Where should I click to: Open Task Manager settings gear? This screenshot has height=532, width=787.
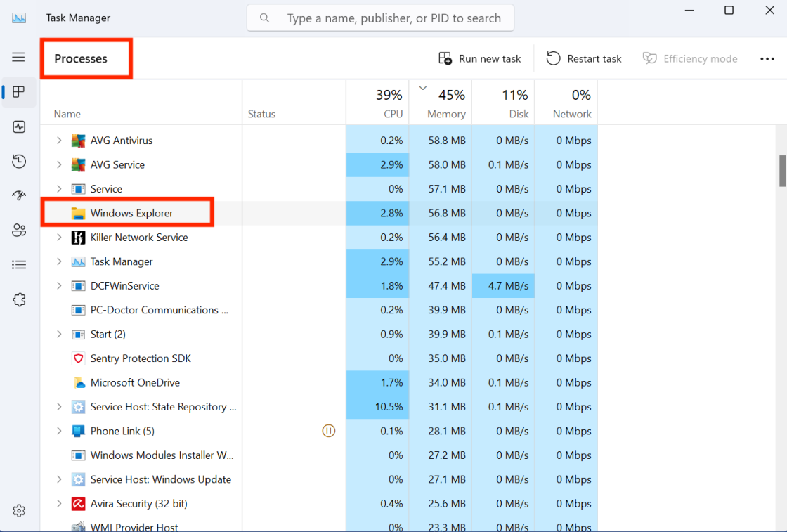(18, 510)
